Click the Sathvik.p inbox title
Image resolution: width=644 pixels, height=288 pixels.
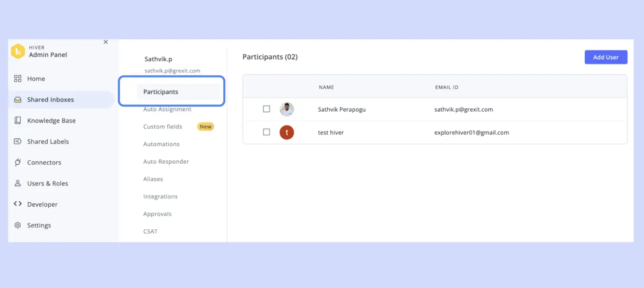pos(158,59)
